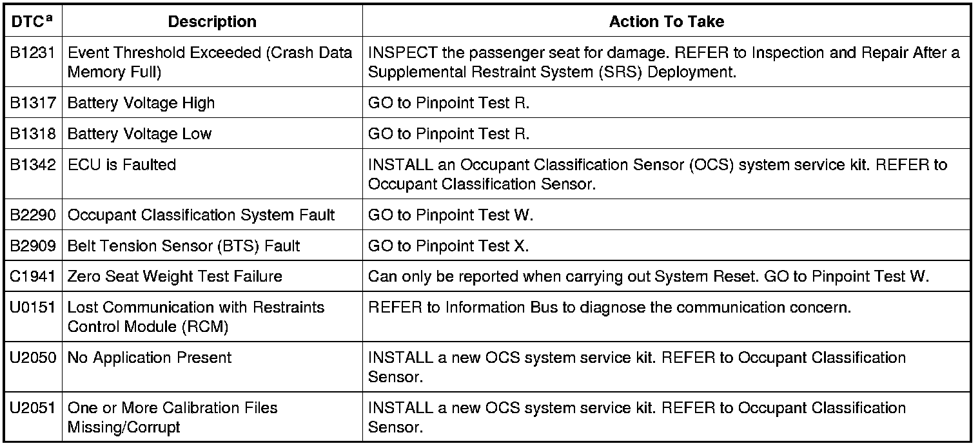Click the Description column header
Image resolution: width=980 pixels, height=446 pixels.
(212, 21)
